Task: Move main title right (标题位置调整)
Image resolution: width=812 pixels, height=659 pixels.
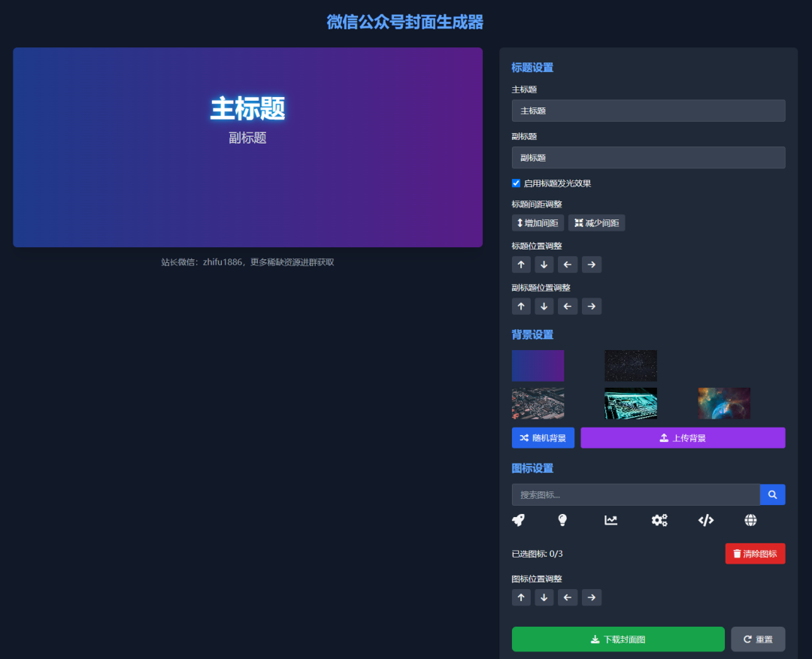Action: [x=592, y=265]
